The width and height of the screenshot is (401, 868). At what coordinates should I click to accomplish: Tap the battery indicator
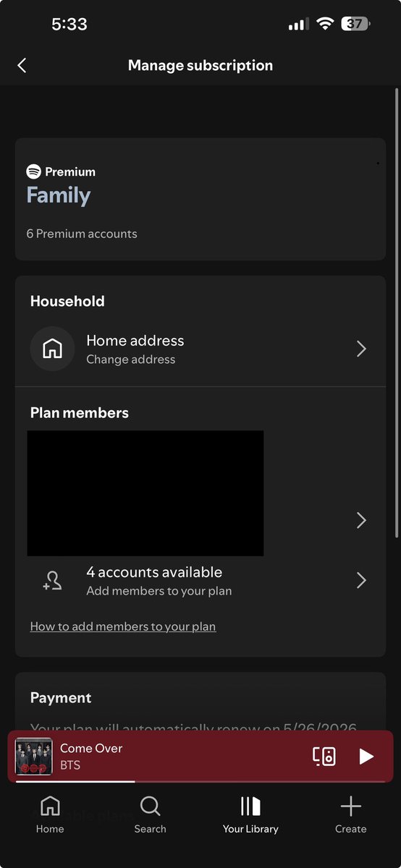355,24
